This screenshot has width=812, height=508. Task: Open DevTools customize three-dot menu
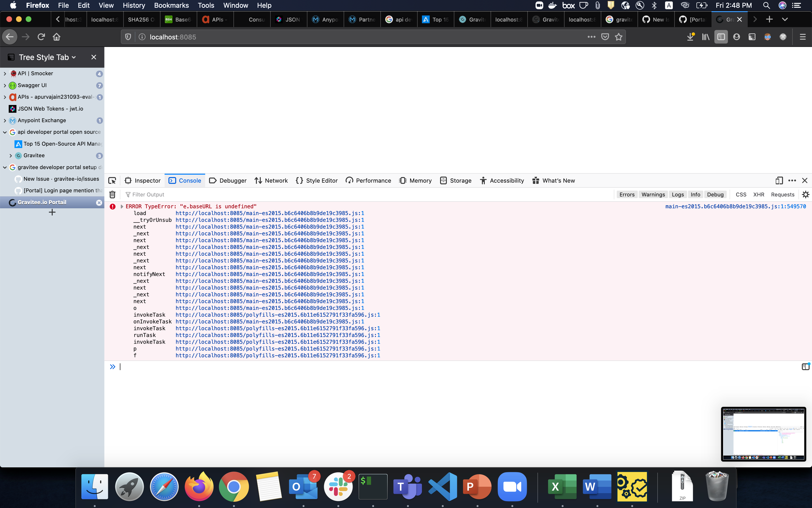[x=792, y=181]
